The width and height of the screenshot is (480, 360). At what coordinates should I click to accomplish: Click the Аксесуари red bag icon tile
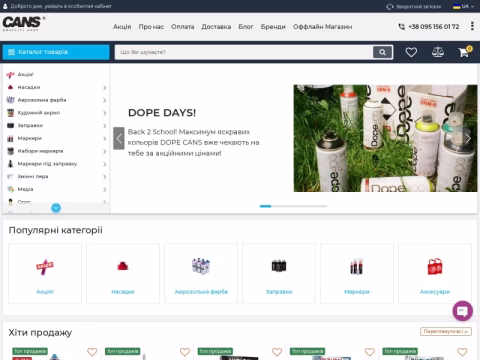pos(435,266)
